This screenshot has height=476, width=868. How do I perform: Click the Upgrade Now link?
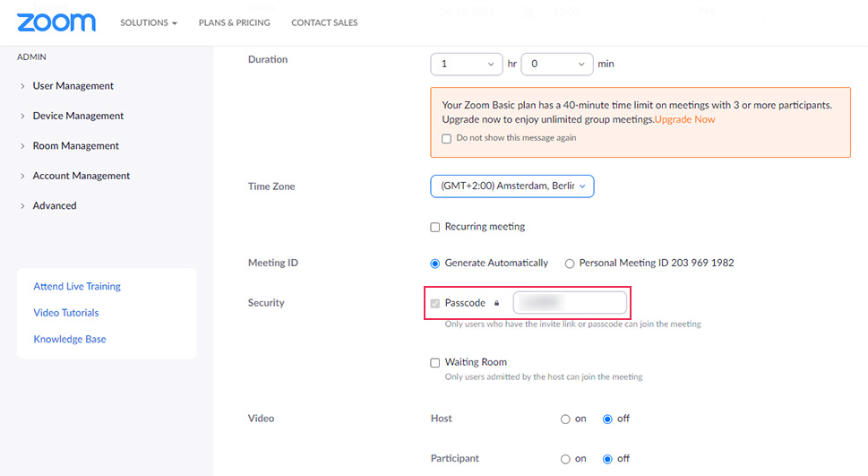pos(684,120)
